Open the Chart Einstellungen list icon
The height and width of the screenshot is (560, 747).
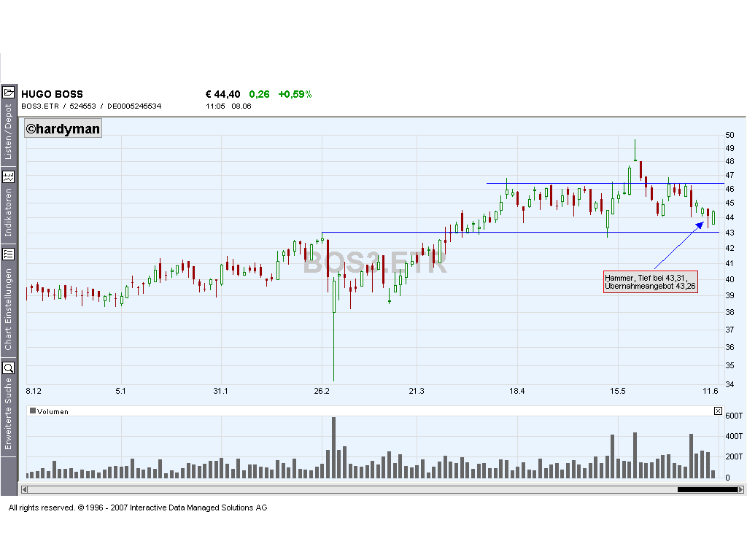[x=8, y=253]
